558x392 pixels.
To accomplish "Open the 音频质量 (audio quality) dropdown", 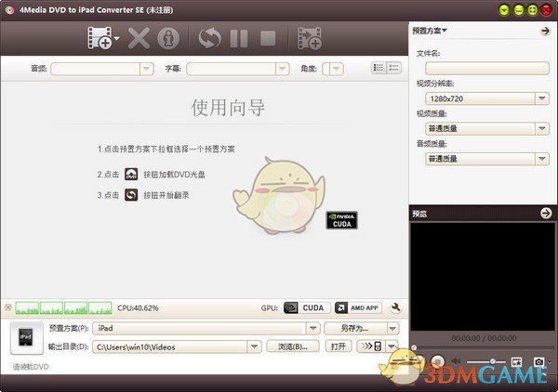I will (x=487, y=159).
